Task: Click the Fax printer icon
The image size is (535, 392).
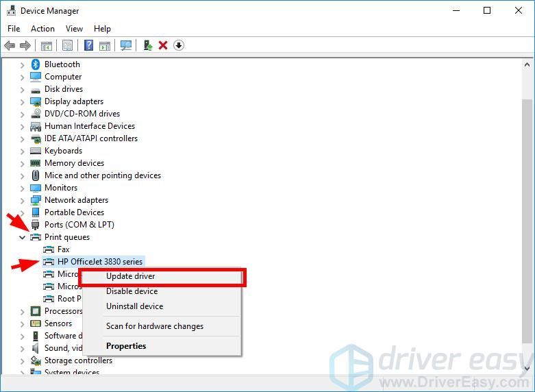Action: pos(49,249)
